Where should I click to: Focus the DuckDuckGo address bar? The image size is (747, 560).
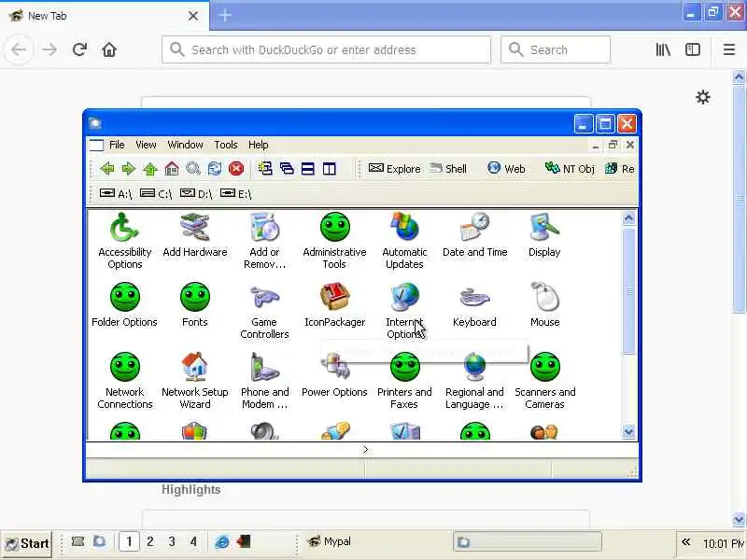point(326,49)
